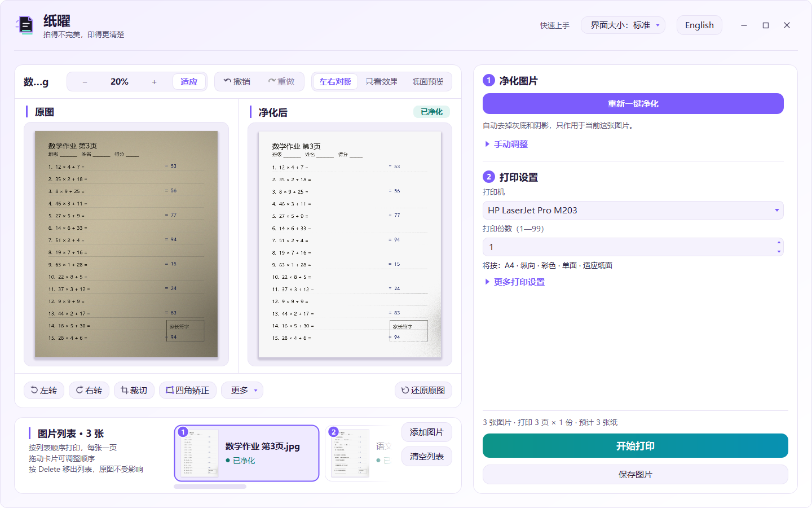Close the 纸曜 window

787,25
